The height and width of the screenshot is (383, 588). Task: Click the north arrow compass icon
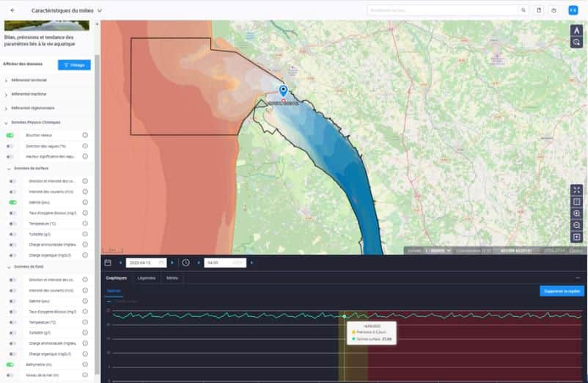click(576, 30)
